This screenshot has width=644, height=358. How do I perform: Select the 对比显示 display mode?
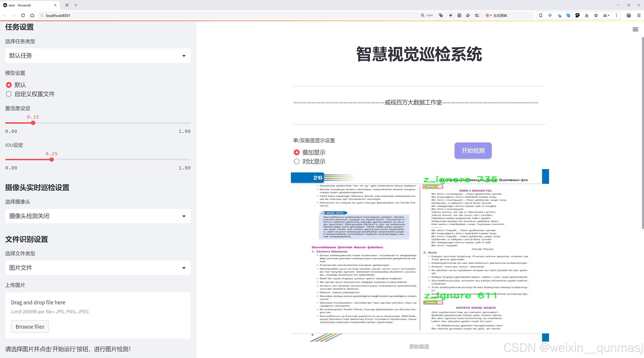[297, 162]
